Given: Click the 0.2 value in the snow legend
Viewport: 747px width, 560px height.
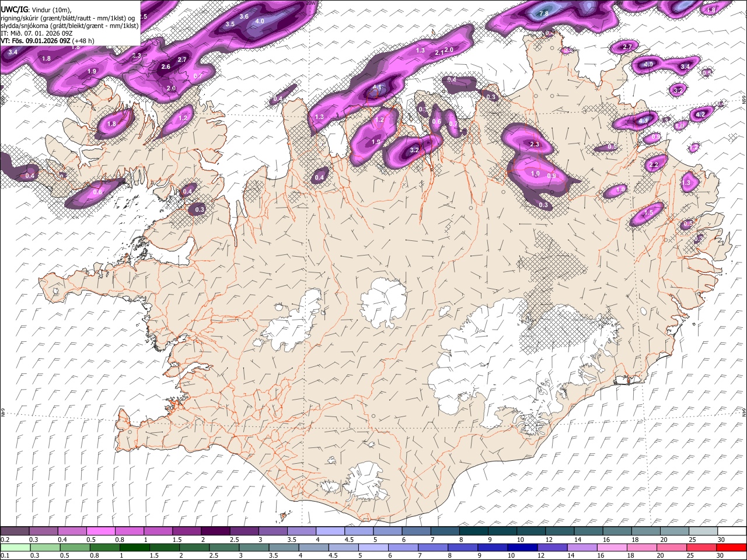Looking at the screenshot, I should [5, 540].
